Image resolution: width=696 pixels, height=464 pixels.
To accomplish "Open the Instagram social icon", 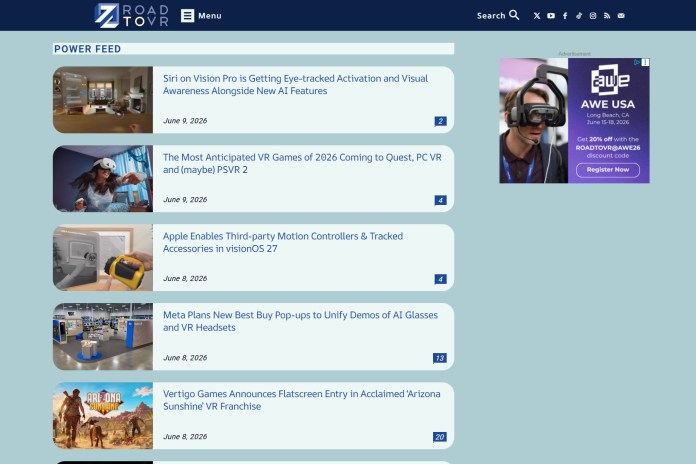I will [593, 16].
